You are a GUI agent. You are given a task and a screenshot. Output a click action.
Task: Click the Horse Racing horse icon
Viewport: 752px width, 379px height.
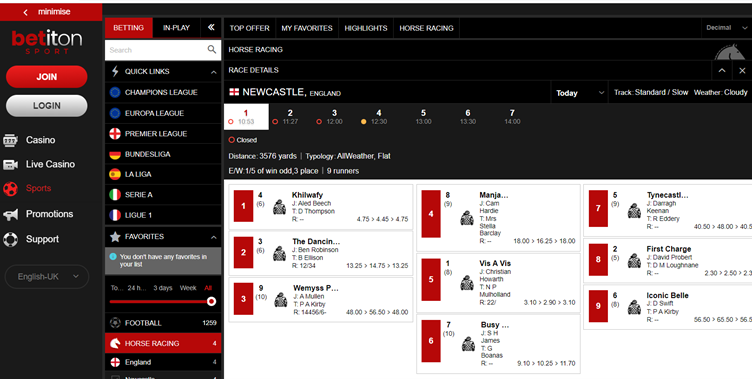(115, 343)
